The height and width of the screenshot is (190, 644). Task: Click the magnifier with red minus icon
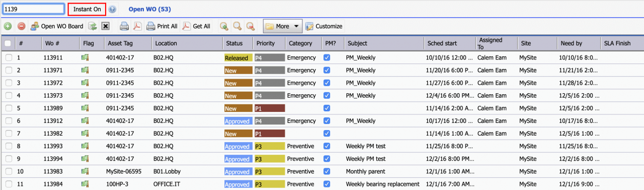pos(250,26)
